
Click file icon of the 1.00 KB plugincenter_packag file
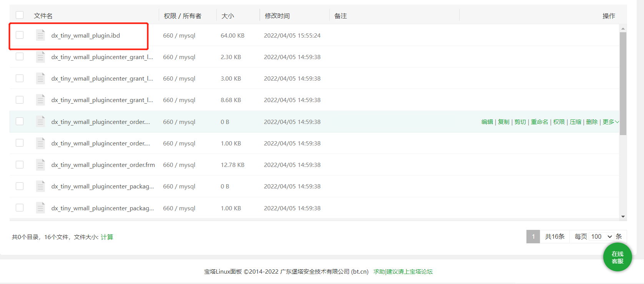tap(40, 208)
